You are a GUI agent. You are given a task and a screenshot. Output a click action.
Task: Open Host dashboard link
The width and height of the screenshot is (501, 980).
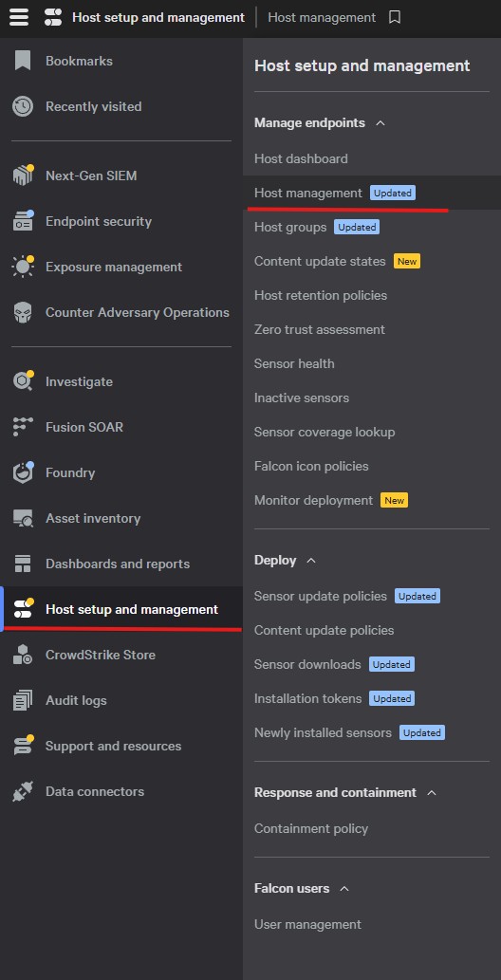(301, 158)
